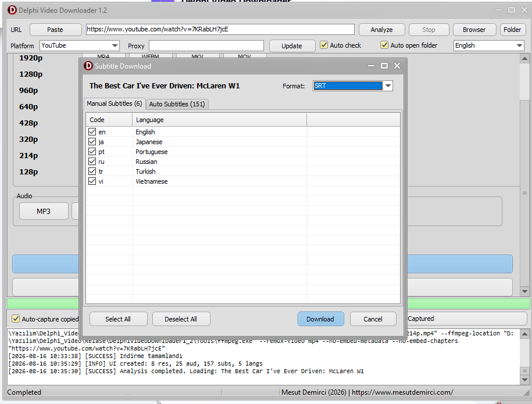
Task: Click the Vietnamese language cell
Action: coord(152,181)
